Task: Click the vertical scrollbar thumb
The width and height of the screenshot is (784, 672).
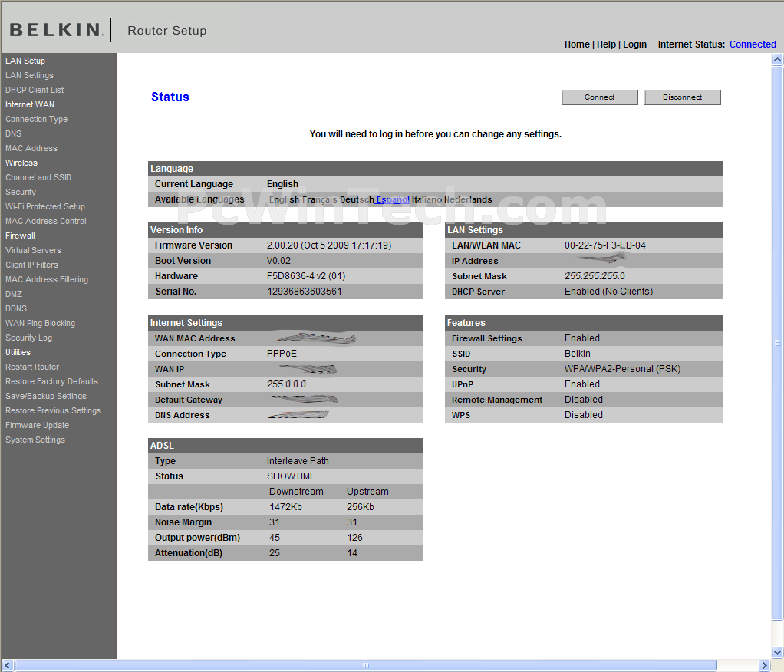Action: pos(778,343)
